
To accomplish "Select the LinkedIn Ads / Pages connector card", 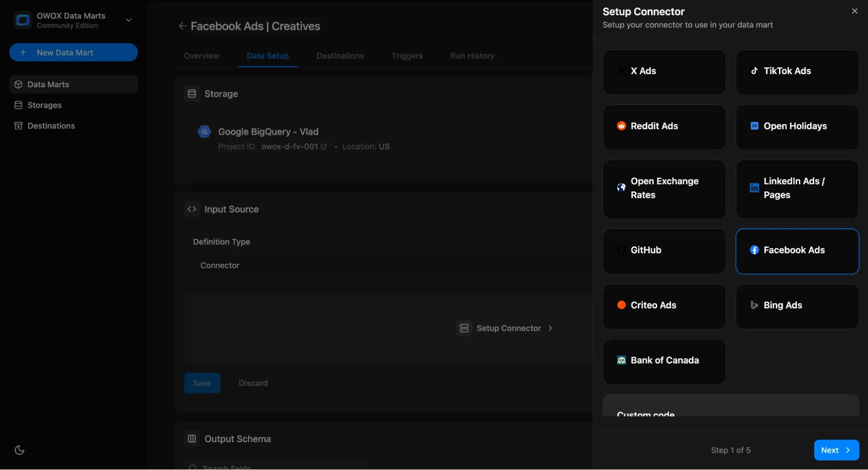I will [797, 189].
